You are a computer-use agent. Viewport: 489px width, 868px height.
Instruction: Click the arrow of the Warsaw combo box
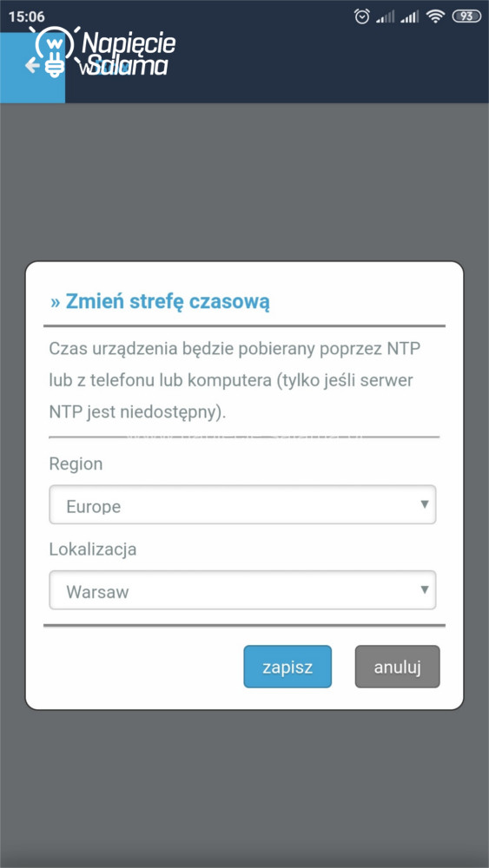[x=425, y=589]
